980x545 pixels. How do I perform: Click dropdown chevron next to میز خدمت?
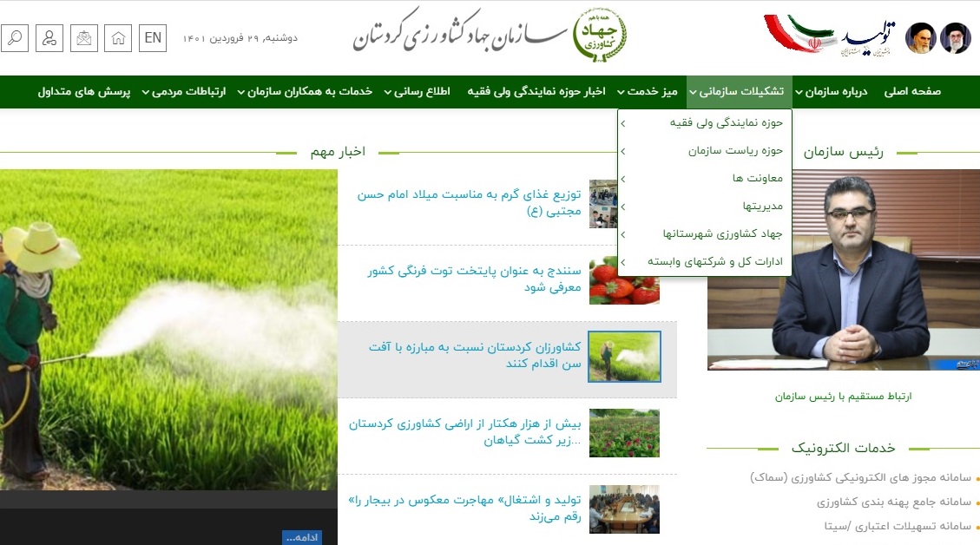[x=621, y=93]
